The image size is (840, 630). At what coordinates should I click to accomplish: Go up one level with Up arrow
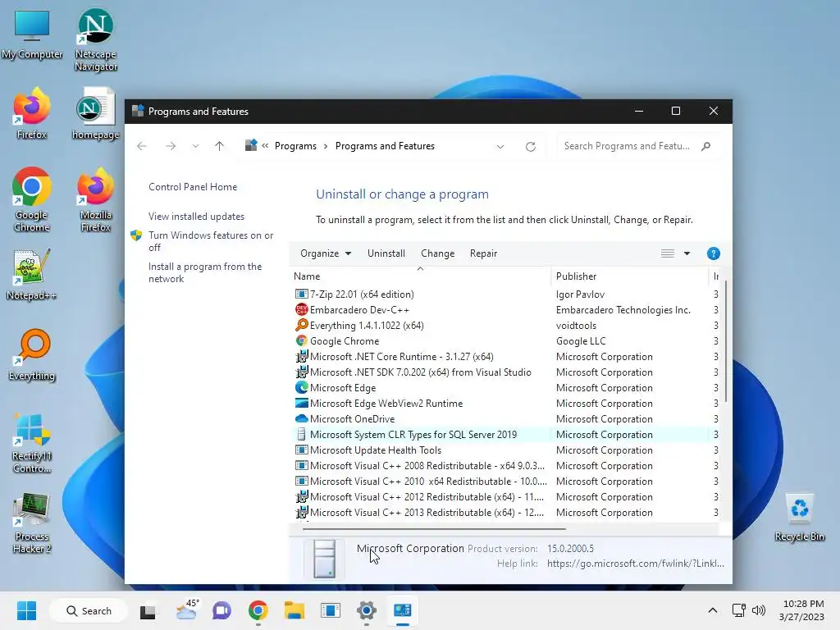pos(219,146)
